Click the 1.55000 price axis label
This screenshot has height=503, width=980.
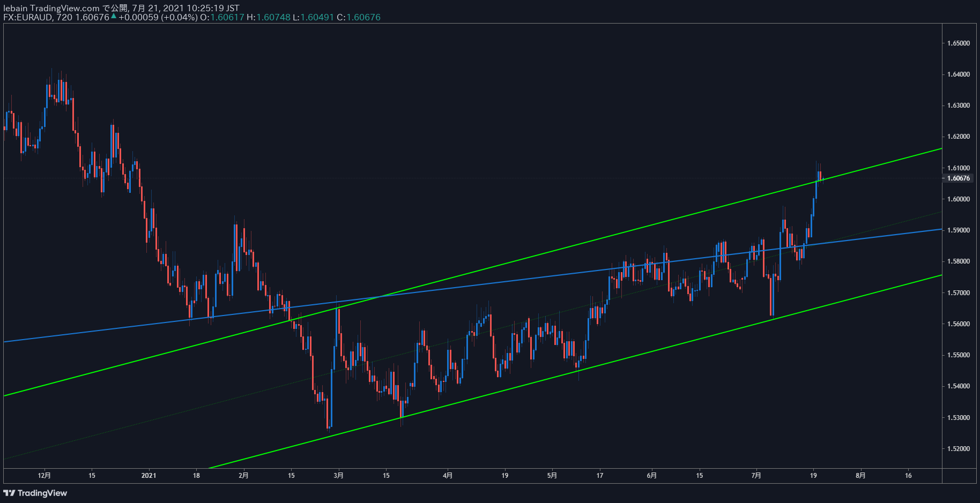pyautogui.click(x=959, y=355)
